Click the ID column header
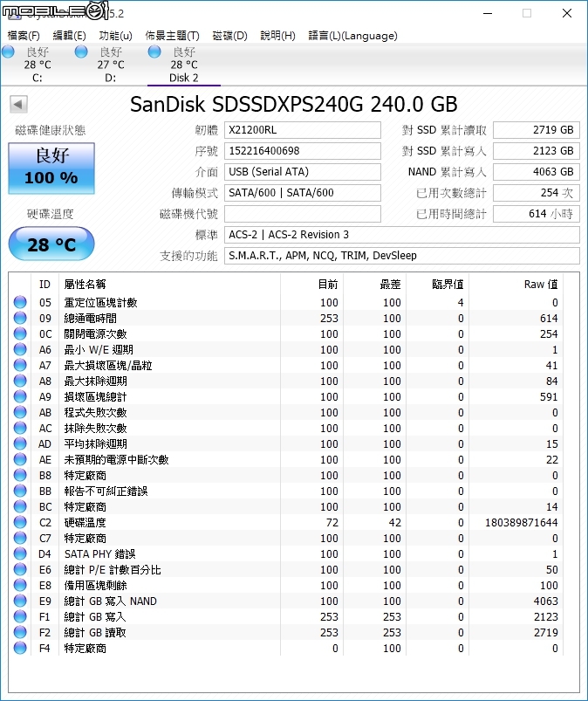The image size is (588, 701). pyautogui.click(x=44, y=285)
